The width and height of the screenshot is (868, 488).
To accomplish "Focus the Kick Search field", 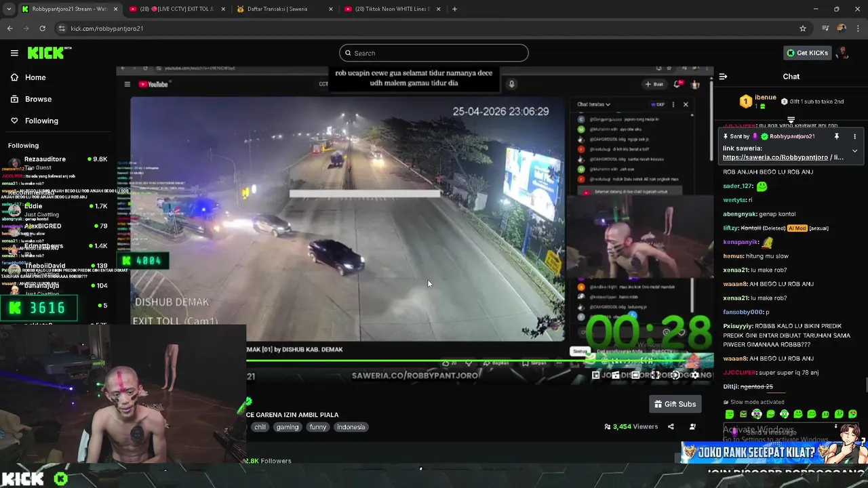I will 434,53.
